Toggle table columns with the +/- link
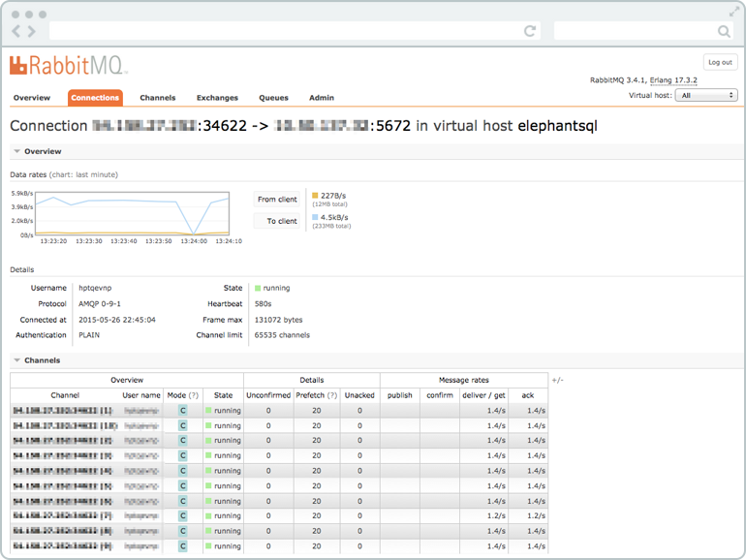Screen dimensions: 746x560 [x=558, y=380]
